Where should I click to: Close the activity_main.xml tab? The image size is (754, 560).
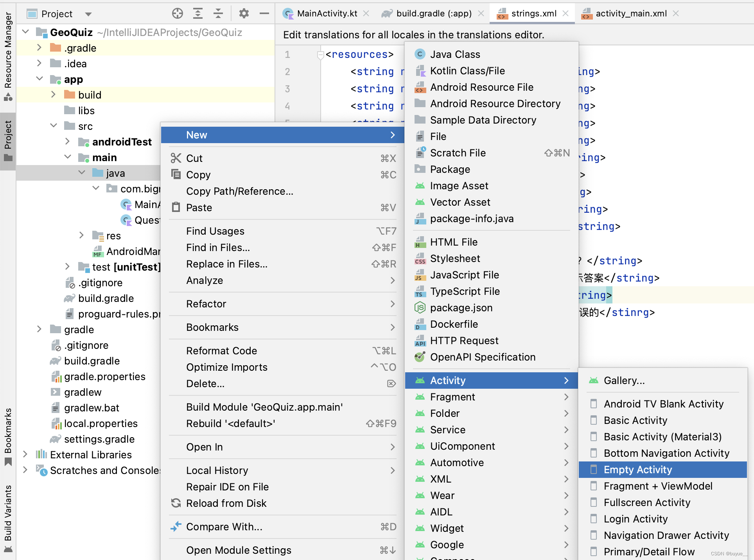(x=676, y=13)
